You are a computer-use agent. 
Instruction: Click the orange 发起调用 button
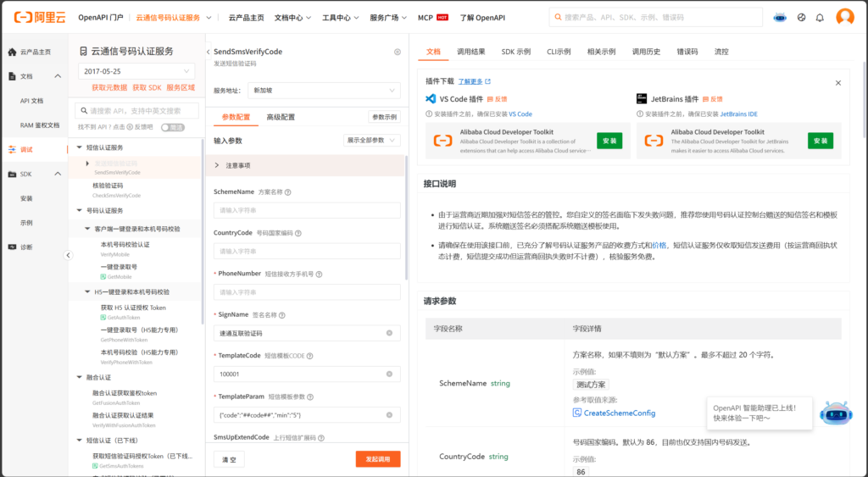pyautogui.click(x=377, y=458)
